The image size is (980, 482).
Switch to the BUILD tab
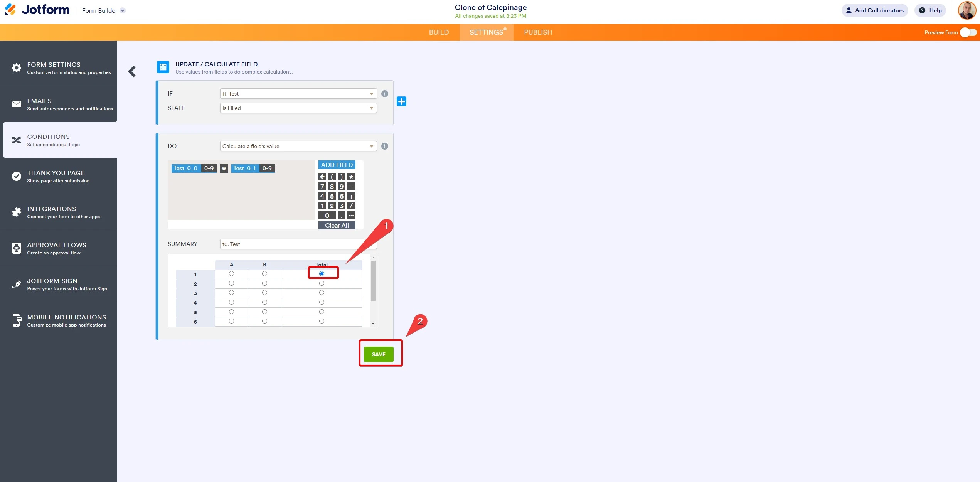[439, 32]
